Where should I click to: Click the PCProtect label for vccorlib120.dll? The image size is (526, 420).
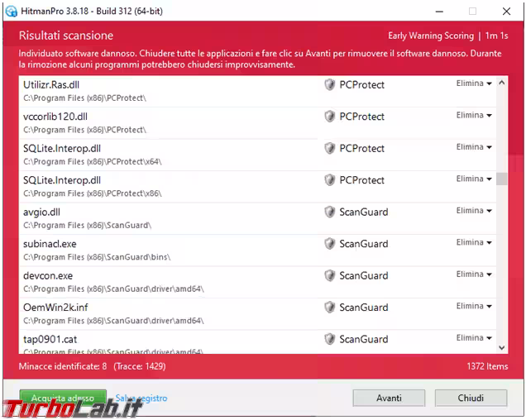click(x=361, y=117)
